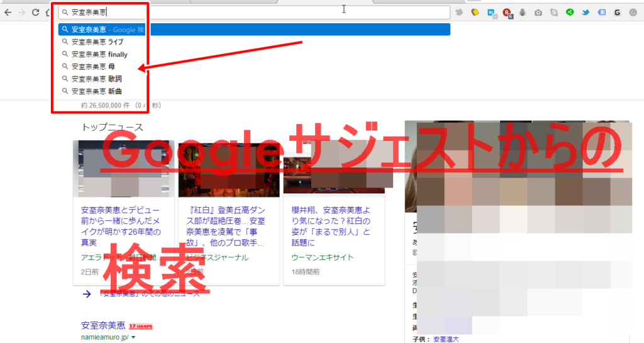Select the highlighted 安室奈美恵 - Google 検索 suggestion
This screenshot has width=644, height=343.
click(254, 30)
